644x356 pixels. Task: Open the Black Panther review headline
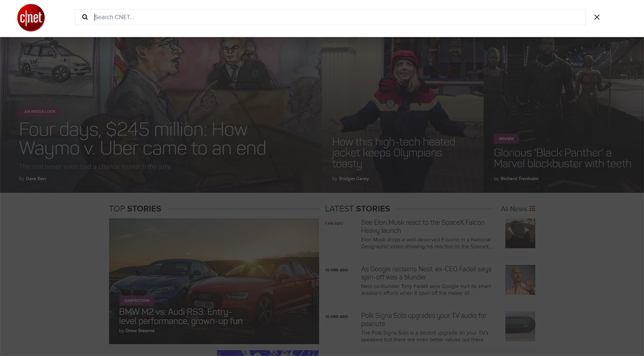tap(562, 158)
